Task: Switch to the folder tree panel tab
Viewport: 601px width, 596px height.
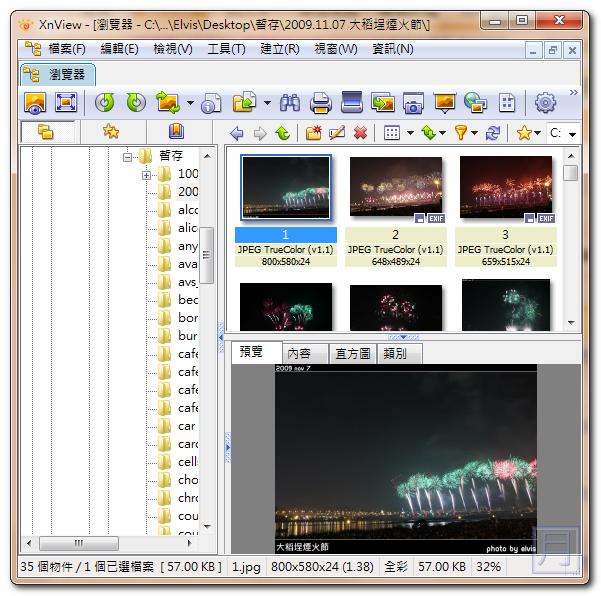Action: click(45, 132)
